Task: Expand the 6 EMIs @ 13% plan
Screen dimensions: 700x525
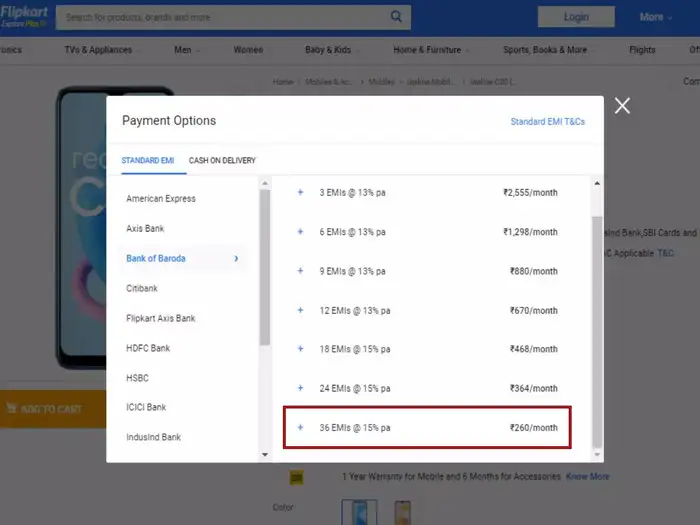Action: coord(300,231)
